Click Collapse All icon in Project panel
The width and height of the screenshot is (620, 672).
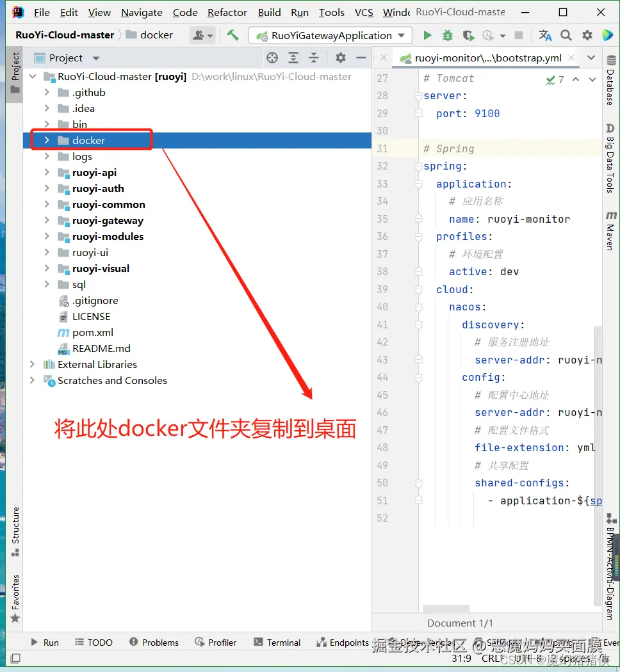point(314,58)
